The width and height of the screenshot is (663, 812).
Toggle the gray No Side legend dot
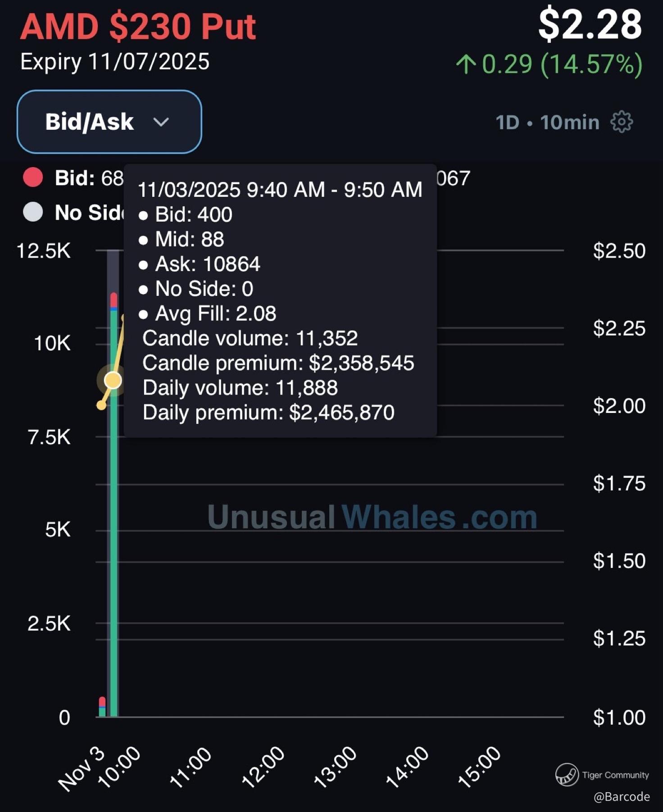(x=33, y=212)
